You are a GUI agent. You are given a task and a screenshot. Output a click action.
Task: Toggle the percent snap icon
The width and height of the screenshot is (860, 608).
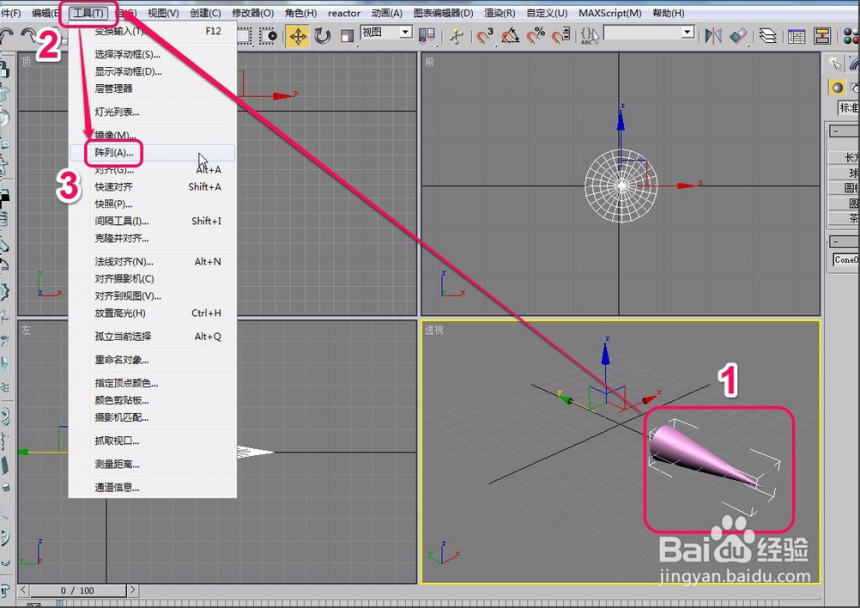[x=535, y=36]
